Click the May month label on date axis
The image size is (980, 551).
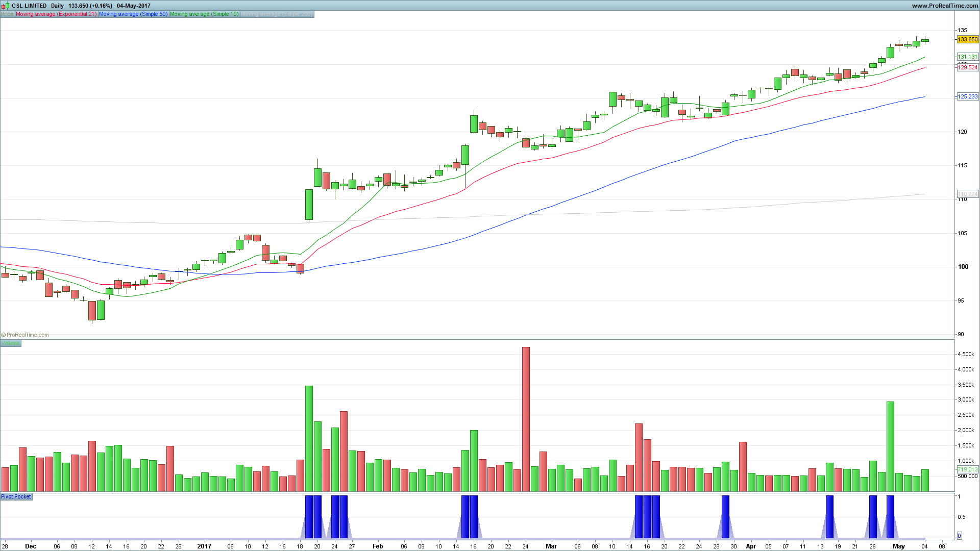point(899,546)
